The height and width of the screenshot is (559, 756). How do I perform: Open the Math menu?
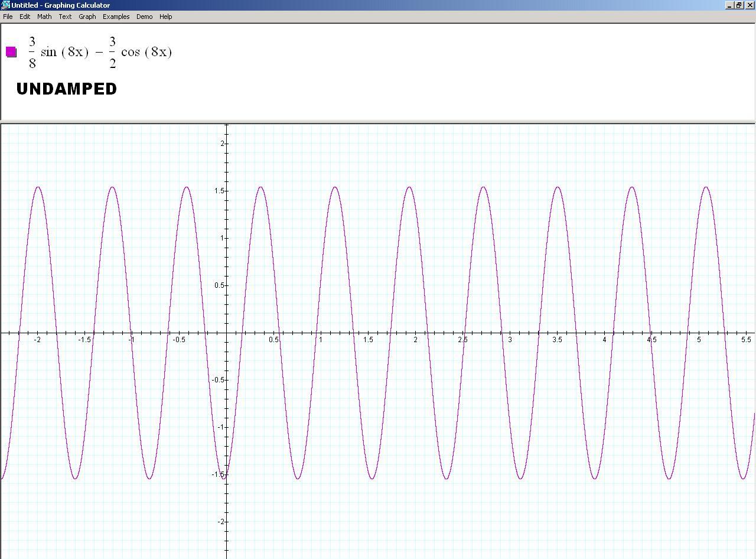44,17
